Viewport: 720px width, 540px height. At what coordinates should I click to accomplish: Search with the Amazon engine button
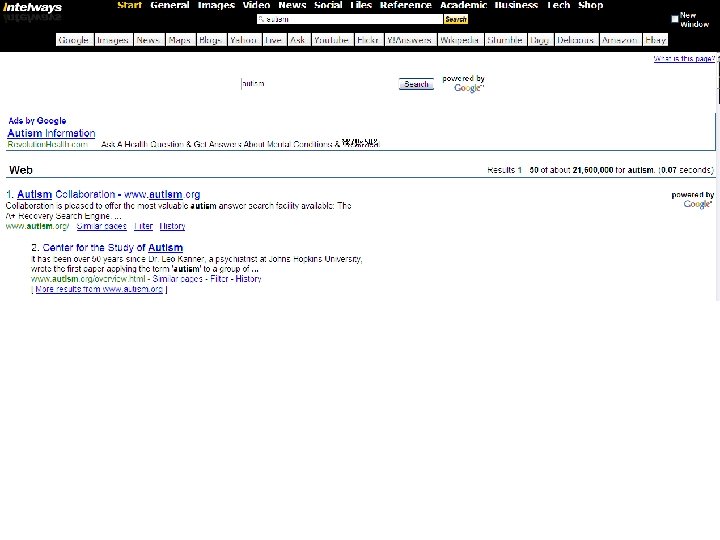coord(620,40)
